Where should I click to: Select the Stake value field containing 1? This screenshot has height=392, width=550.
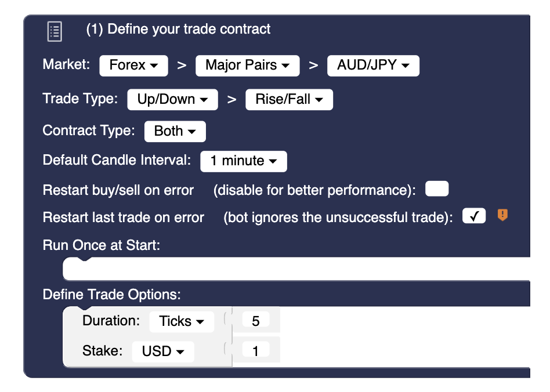coord(255,350)
